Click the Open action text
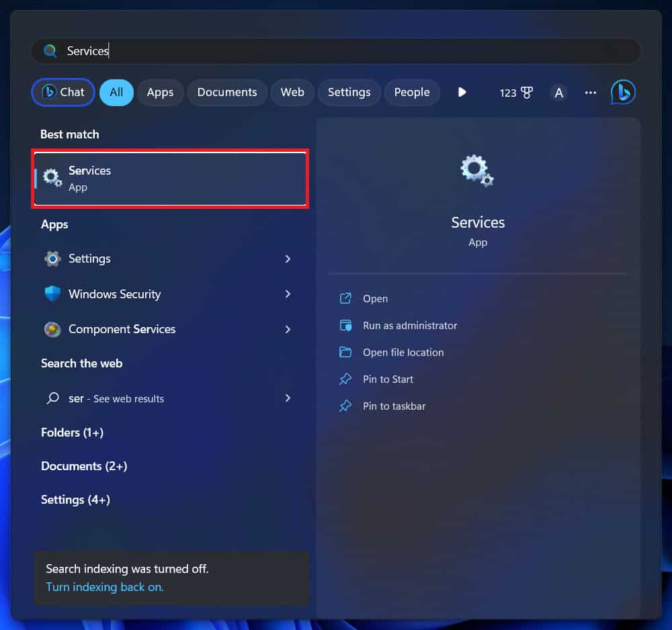 (376, 298)
